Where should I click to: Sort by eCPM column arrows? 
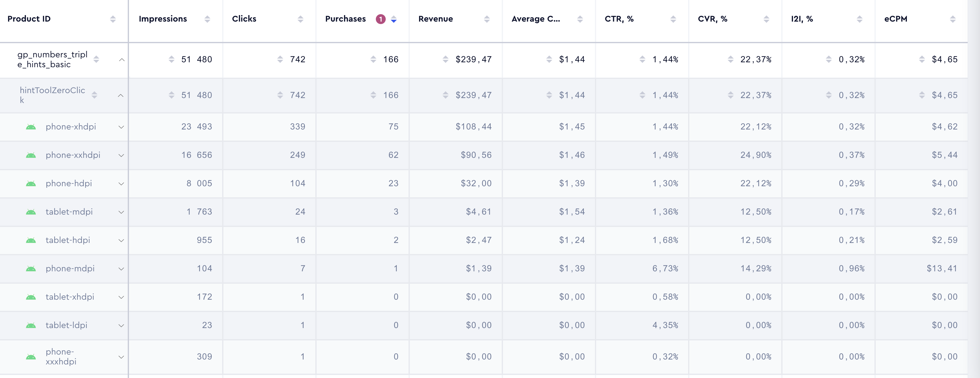click(953, 19)
